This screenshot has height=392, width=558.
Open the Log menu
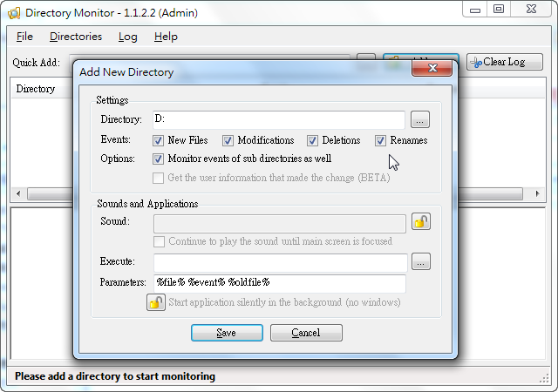(128, 37)
